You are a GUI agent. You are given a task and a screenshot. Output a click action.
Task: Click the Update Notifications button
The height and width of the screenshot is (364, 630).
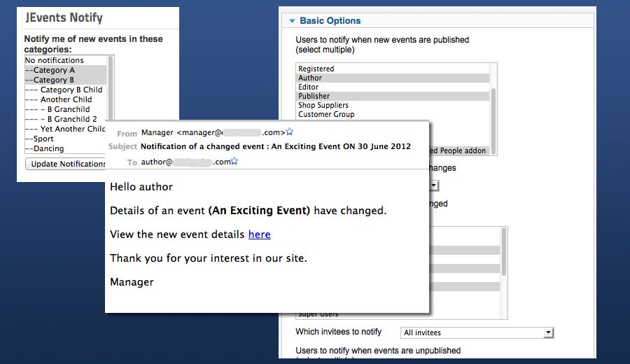[x=65, y=164]
